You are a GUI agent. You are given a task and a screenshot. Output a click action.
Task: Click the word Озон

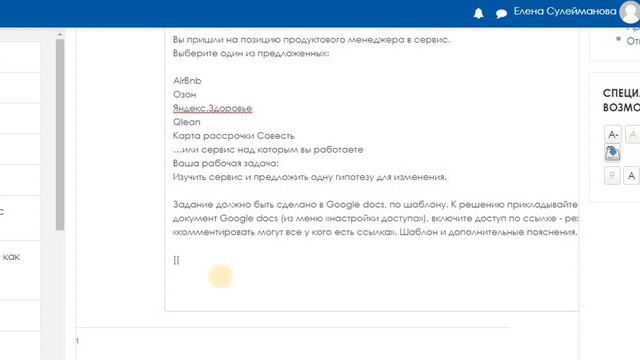[184, 95]
